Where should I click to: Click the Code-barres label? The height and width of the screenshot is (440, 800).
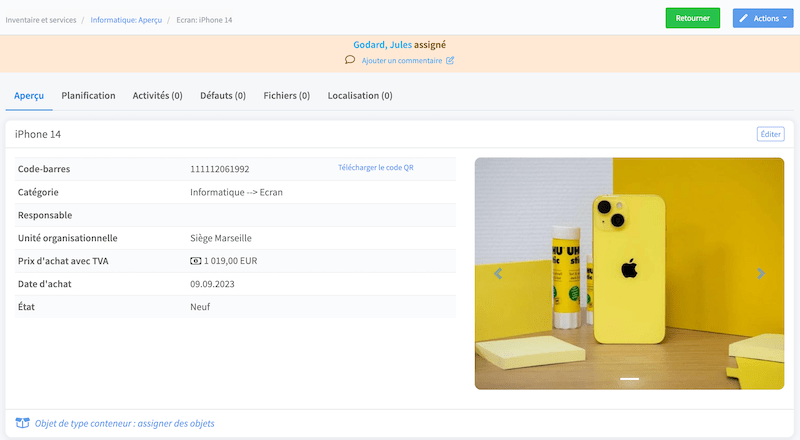point(44,169)
